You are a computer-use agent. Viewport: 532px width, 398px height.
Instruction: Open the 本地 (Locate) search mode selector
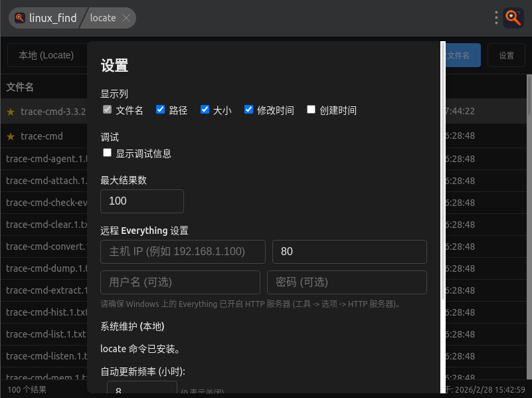tap(47, 55)
